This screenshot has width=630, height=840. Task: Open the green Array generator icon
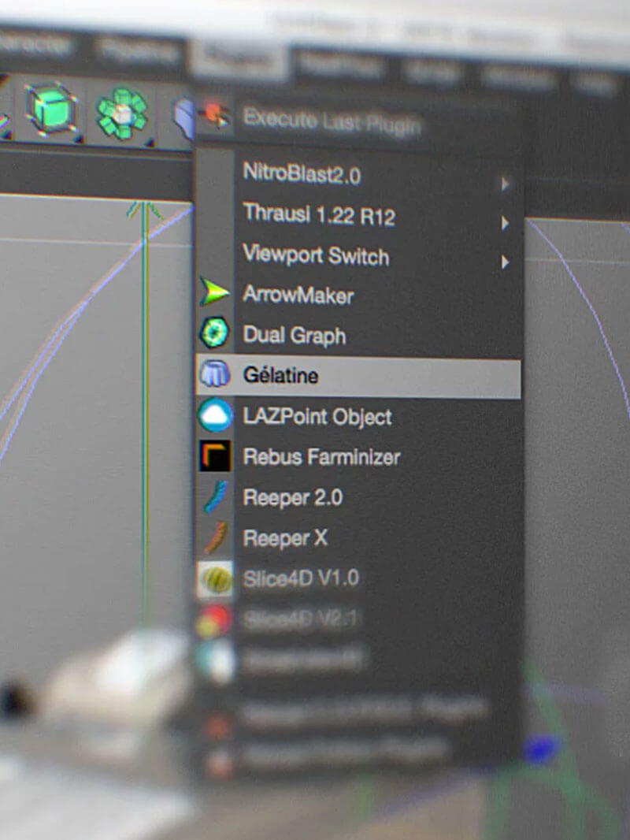click(x=121, y=113)
